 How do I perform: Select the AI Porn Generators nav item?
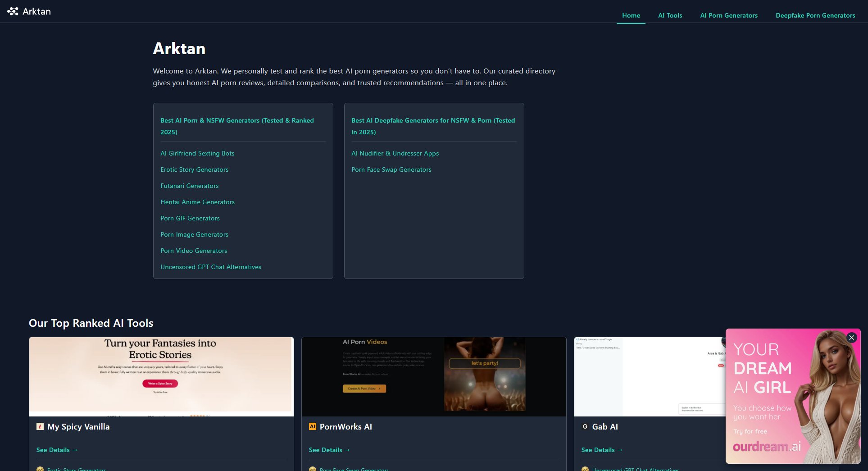[x=728, y=15]
